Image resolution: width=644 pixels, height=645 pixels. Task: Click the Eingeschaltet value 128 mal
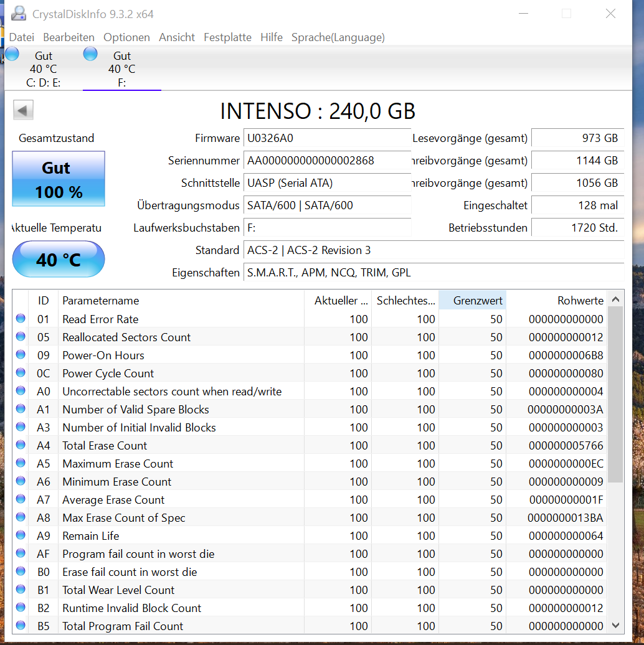coord(578,205)
